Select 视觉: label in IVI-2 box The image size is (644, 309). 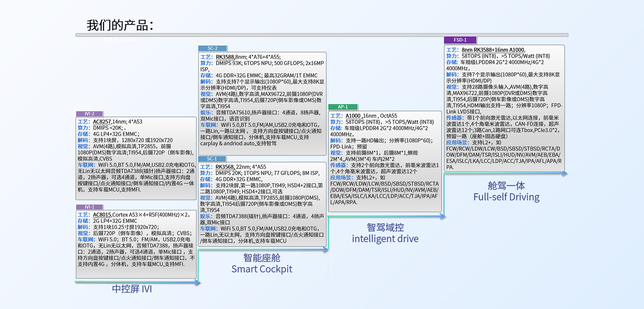tap(84, 146)
